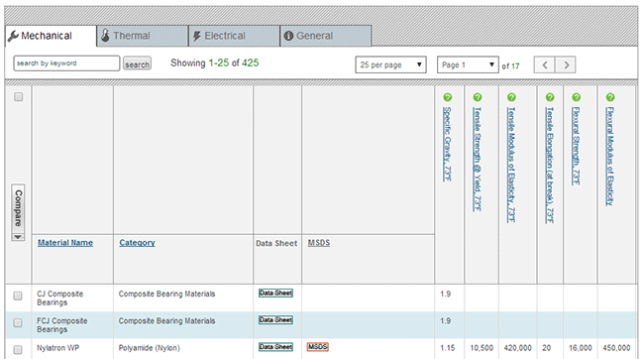The height and width of the screenshot is (359, 644).
Task: Open Data Sheet for Nylatron WP
Action: click(275, 347)
